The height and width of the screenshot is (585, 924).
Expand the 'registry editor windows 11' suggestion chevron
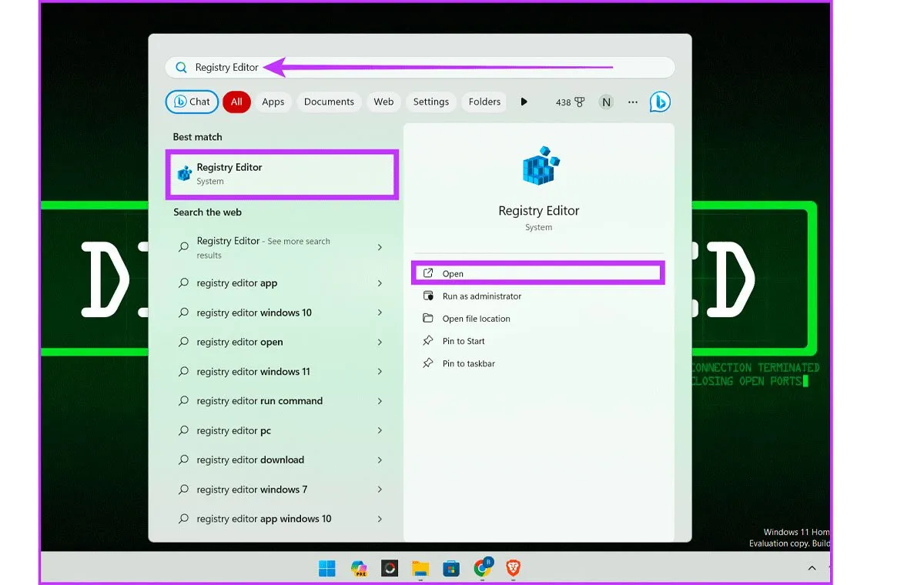click(380, 372)
